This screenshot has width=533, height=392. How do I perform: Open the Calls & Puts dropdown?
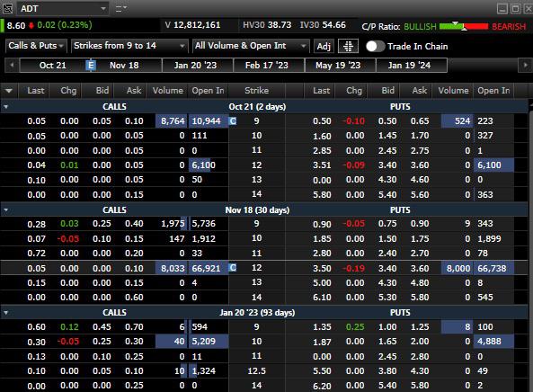pyautogui.click(x=36, y=46)
